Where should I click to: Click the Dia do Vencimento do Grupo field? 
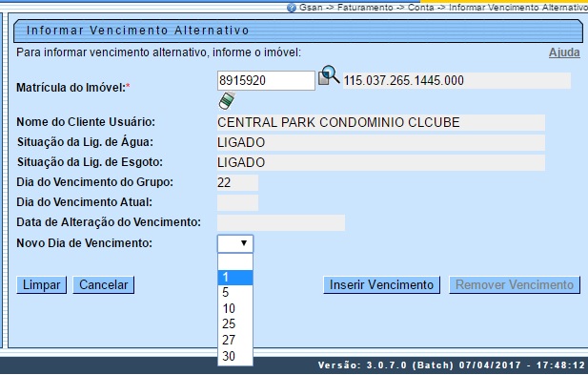[237, 182]
